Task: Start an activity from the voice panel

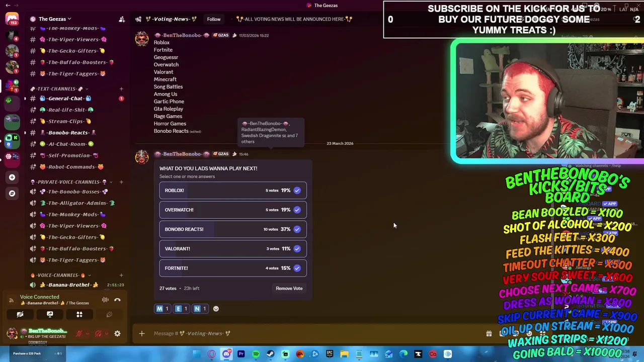Action: click(x=79, y=314)
